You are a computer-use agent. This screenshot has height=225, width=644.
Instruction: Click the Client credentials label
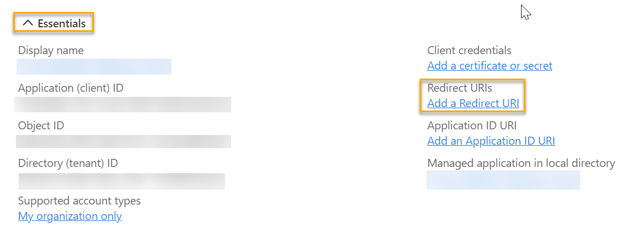469,51
